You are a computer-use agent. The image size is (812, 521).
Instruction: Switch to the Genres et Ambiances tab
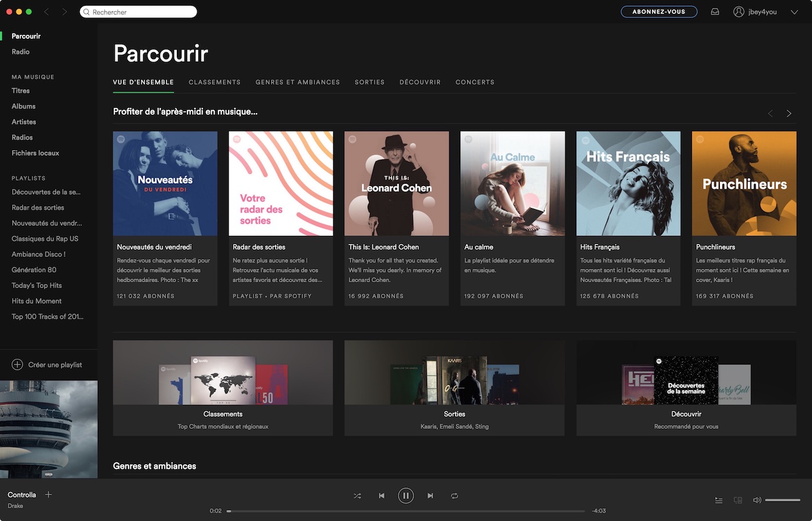click(298, 82)
